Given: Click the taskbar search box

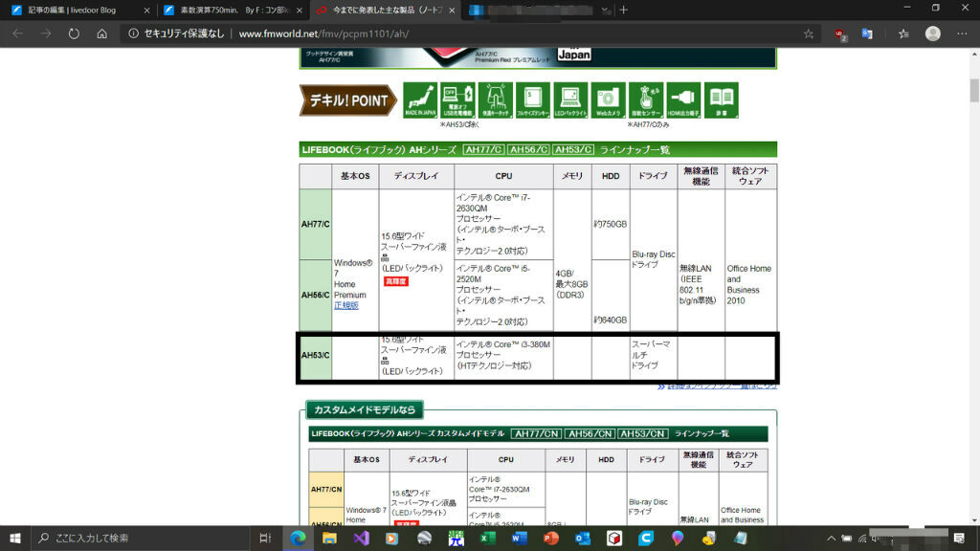Looking at the screenshot, I should 141,538.
